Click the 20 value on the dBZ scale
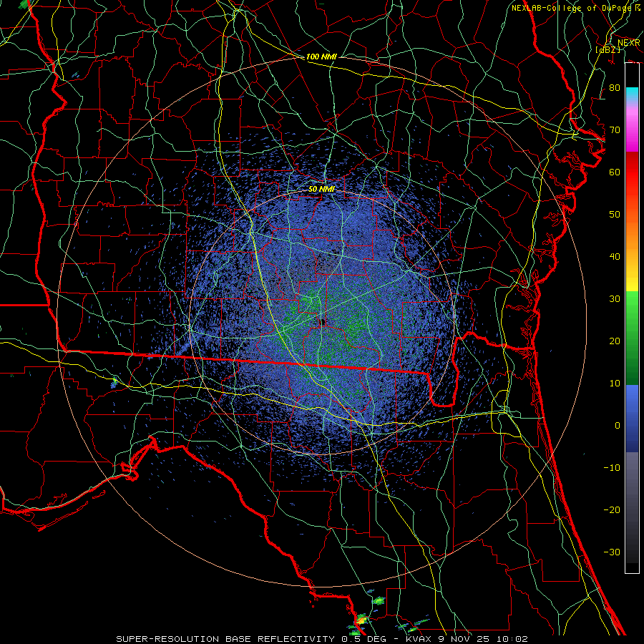Viewport: 644px width, 644px height. tap(615, 341)
